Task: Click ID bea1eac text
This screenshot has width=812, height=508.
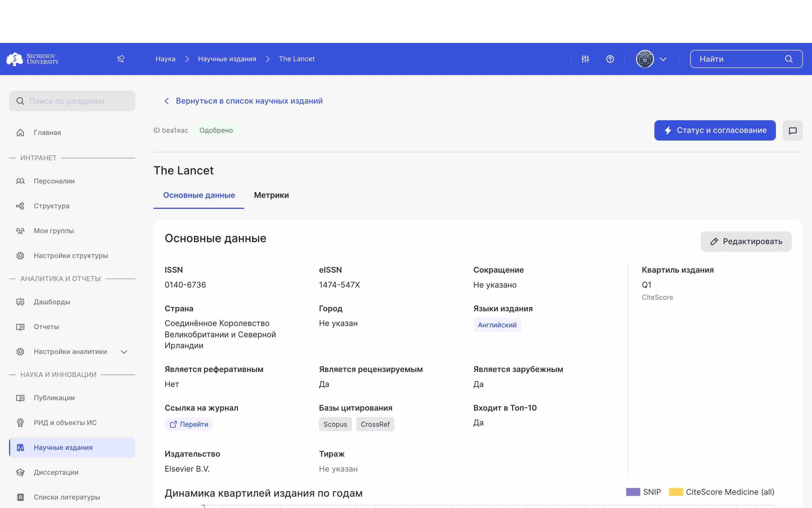Action: click(171, 130)
